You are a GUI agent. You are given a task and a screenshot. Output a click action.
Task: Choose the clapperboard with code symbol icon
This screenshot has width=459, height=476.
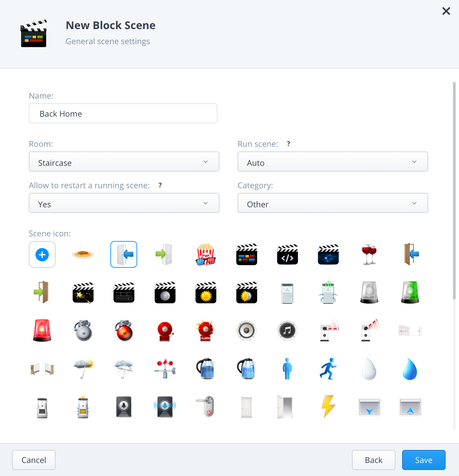pos(287,254)
